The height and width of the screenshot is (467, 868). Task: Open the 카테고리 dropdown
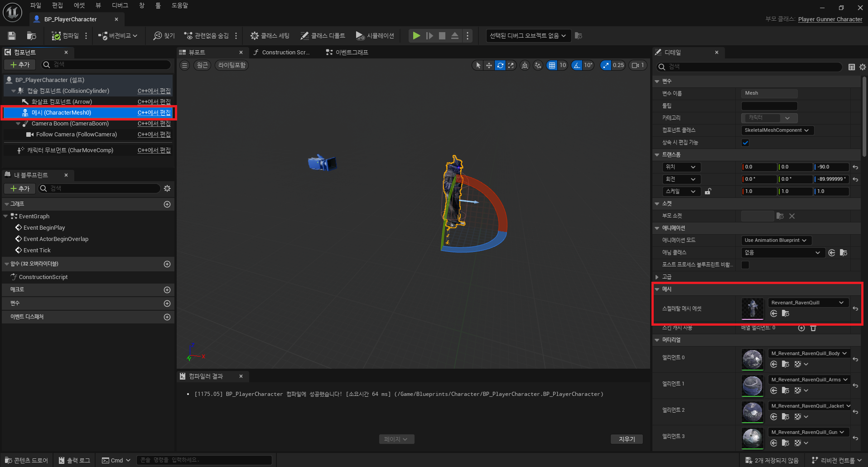pyautogui.click(x=769, y=118)
